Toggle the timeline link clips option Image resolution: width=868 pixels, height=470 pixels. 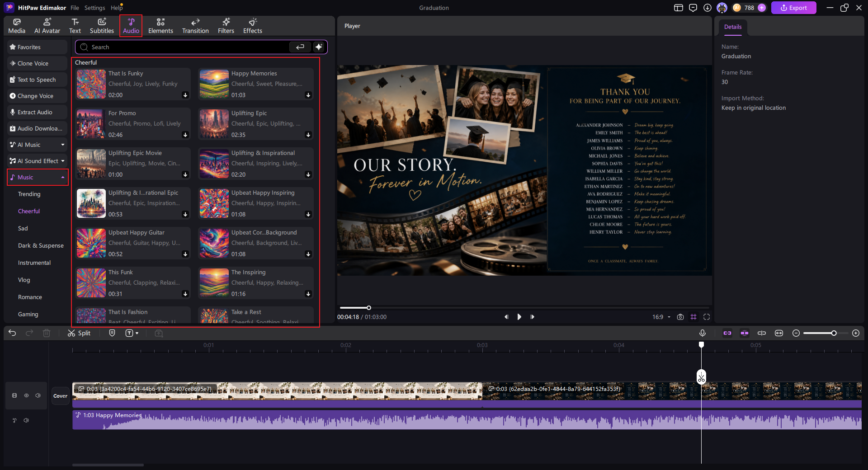point(727,333)
